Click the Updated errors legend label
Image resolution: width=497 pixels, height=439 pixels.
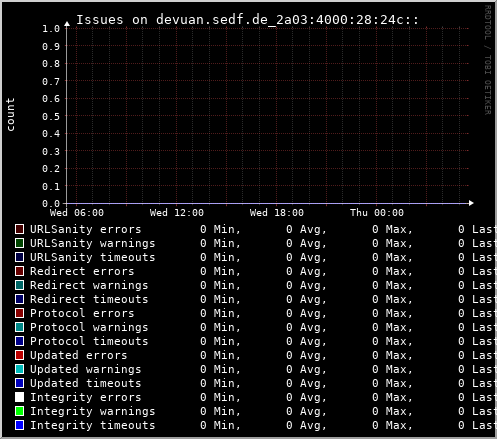pyautogui.click(x=79, y=355)
